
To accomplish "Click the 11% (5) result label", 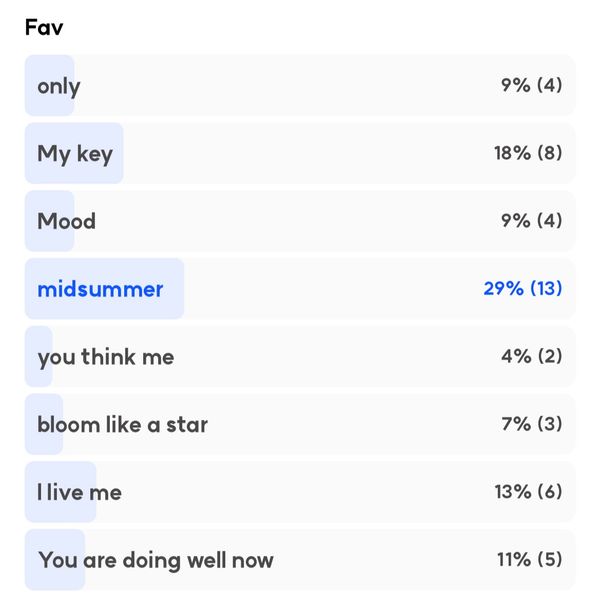I will (x=530, y=559).
